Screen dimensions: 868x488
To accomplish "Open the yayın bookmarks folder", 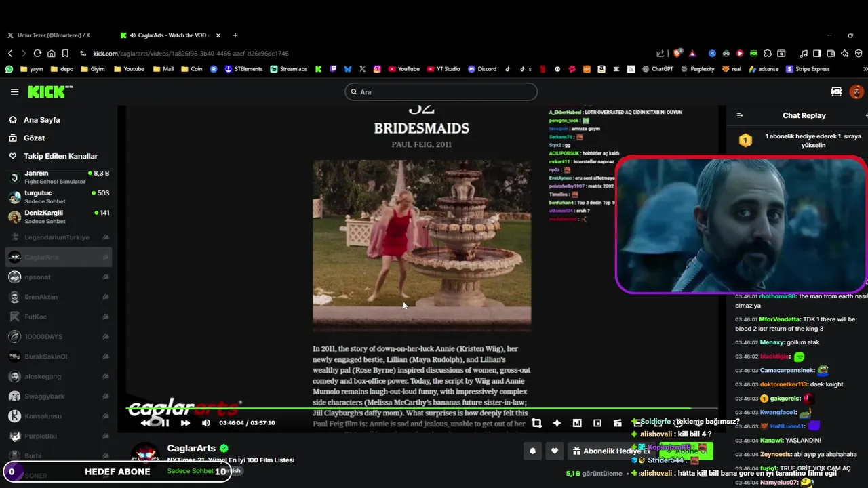I will (x=33, y=69).
